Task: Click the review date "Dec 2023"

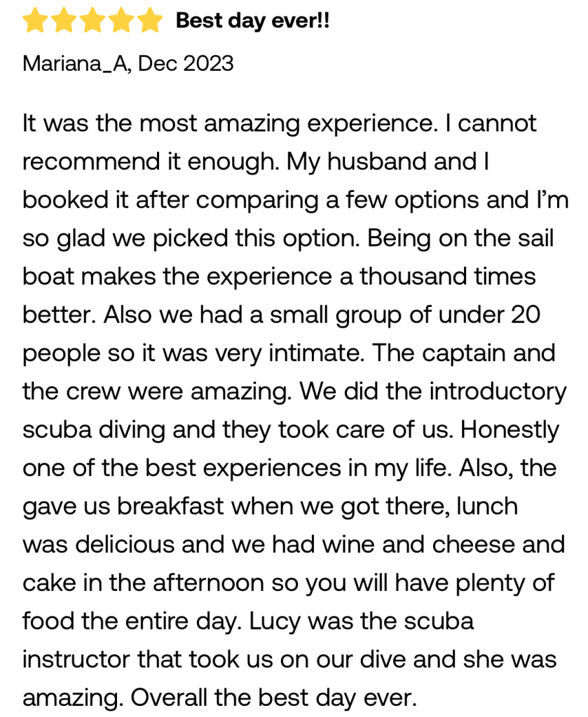Action: tap(186, 64)
